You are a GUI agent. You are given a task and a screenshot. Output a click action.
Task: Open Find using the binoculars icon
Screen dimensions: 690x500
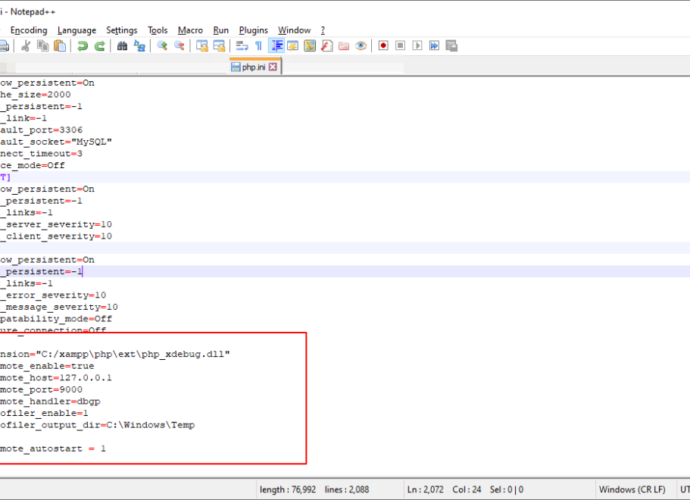click(123, 46)
